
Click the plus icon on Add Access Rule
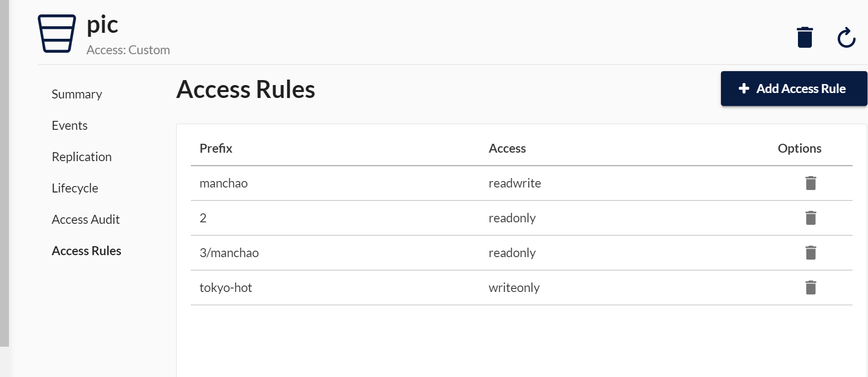point(743,88)
